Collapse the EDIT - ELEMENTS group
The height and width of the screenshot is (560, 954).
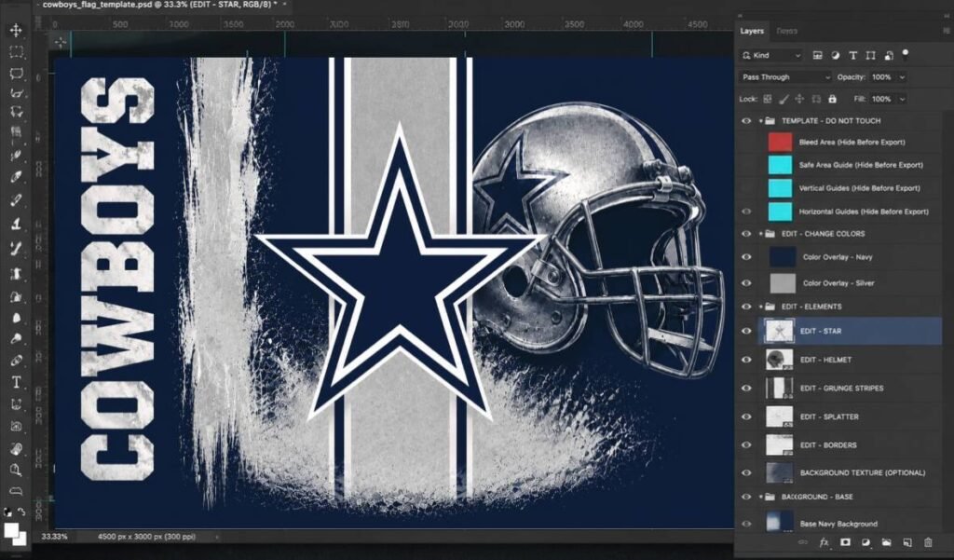coord(760,307)
